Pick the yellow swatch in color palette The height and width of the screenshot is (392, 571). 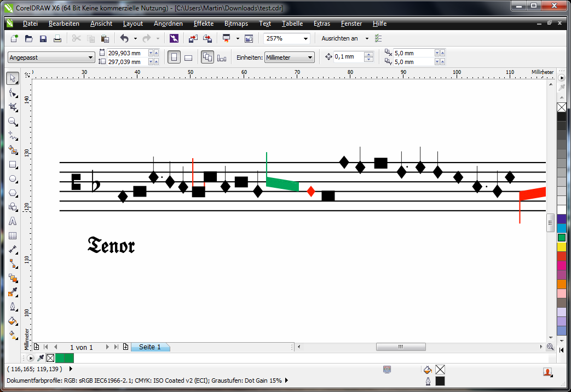561,247
